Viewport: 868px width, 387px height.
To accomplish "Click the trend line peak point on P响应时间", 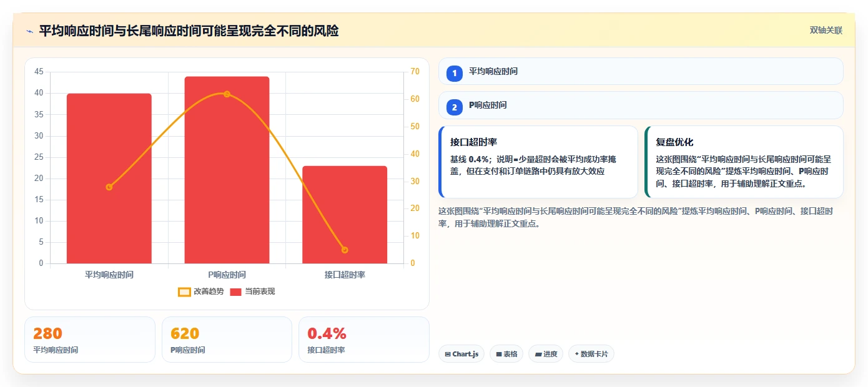I will click(227, 94).
